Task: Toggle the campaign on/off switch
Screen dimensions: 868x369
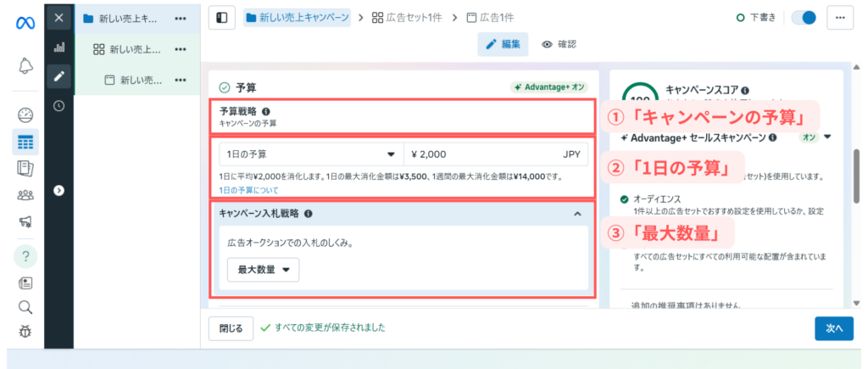Action: [x=804, y=18]
